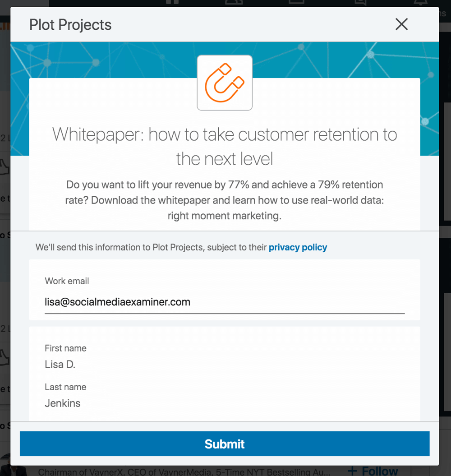This screenshot has height=476, width=451.
Task: Click the Plot Projects dialog title
Action: tap(70, 25)
